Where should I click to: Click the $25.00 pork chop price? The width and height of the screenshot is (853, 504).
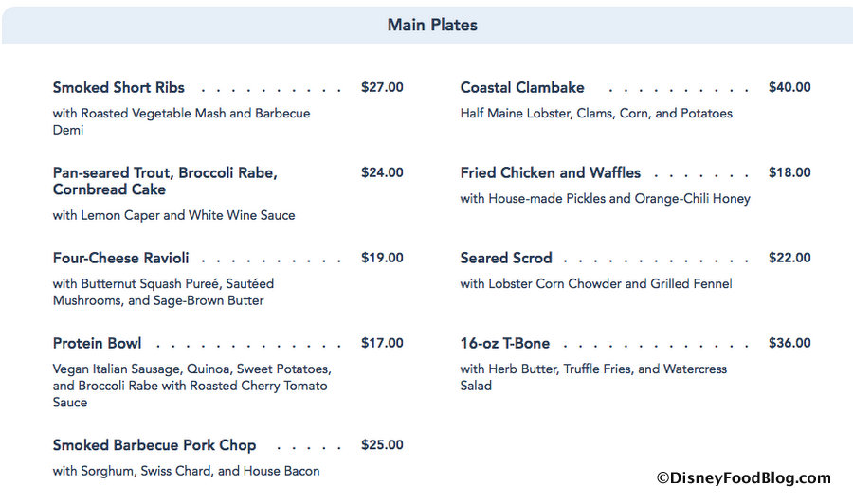[382, 445]
